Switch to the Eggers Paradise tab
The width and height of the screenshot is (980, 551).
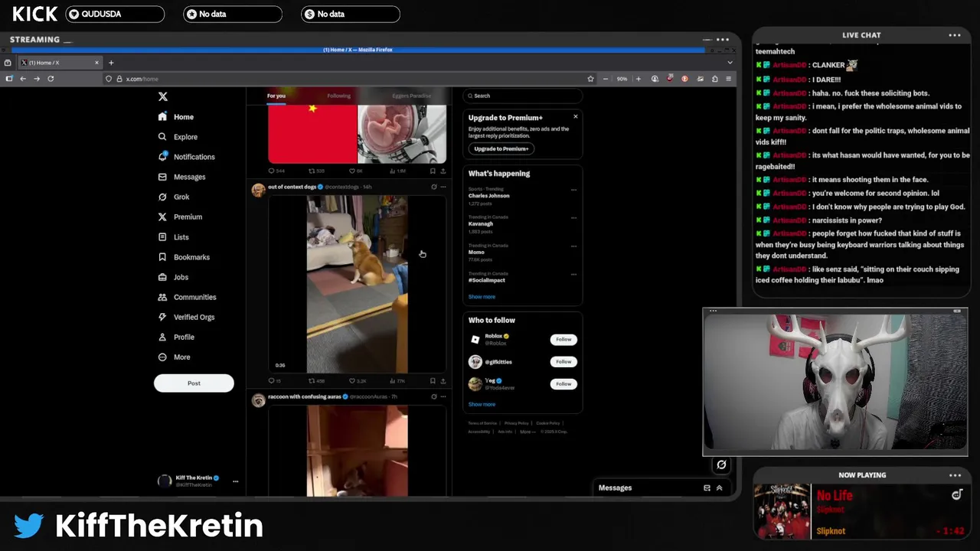click(x=411, y=96)
